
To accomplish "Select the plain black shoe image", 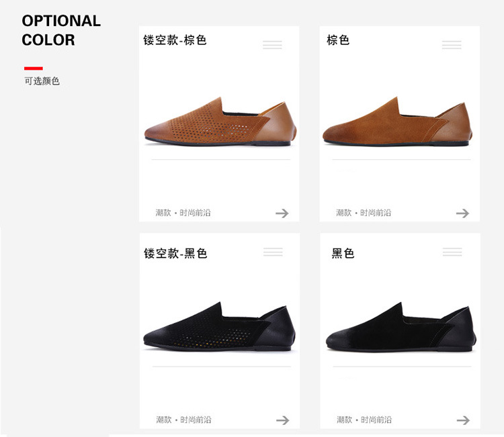I will pos(401,327).
